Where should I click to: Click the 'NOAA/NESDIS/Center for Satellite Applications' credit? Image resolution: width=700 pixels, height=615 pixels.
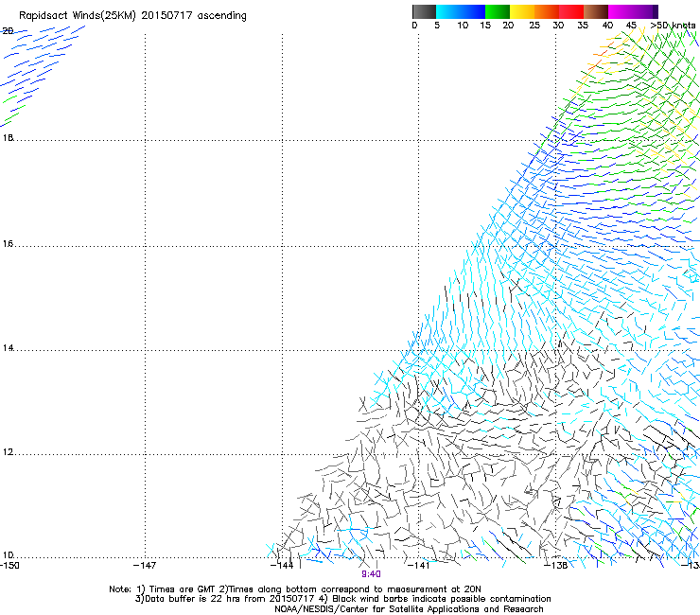(377, 609)
